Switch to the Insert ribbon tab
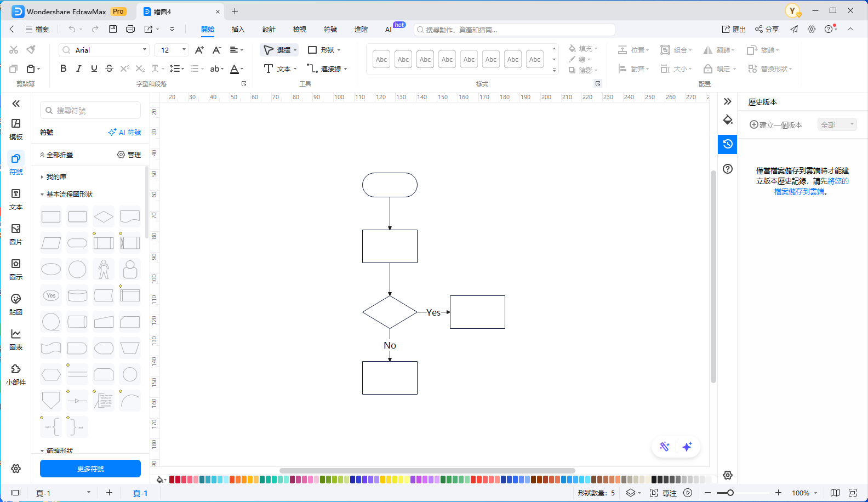 click(x=238, y=30)
